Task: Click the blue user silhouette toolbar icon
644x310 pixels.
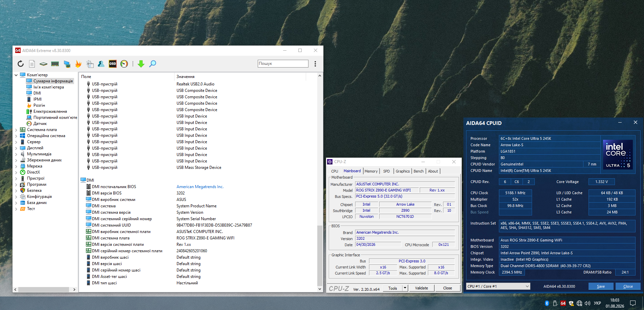Action: pyautogui.click(x=101, y=64)
